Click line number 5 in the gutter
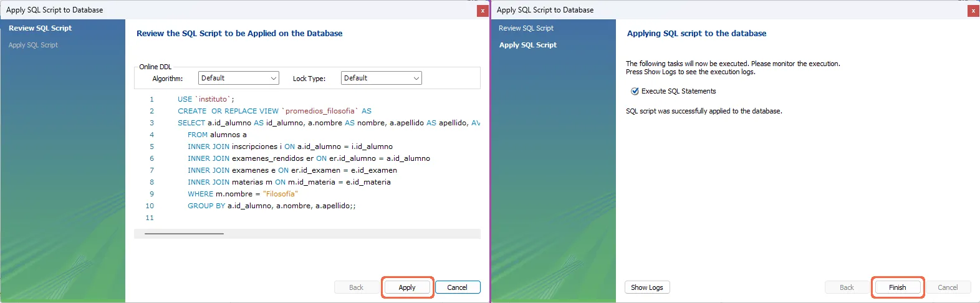The height and width of the screenshot is (303, 980). tap(151, 147)
